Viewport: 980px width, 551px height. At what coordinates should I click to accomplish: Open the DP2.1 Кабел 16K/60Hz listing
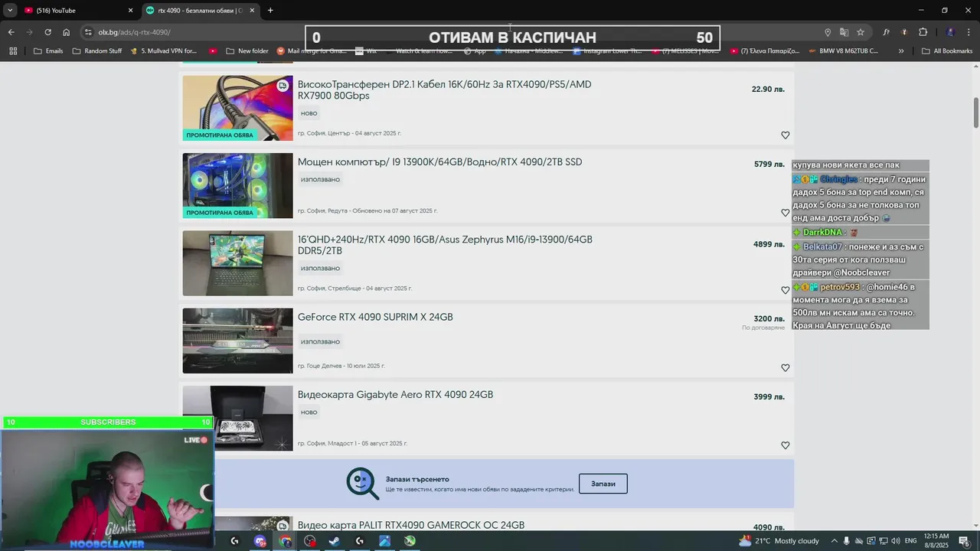click(444, 90)
